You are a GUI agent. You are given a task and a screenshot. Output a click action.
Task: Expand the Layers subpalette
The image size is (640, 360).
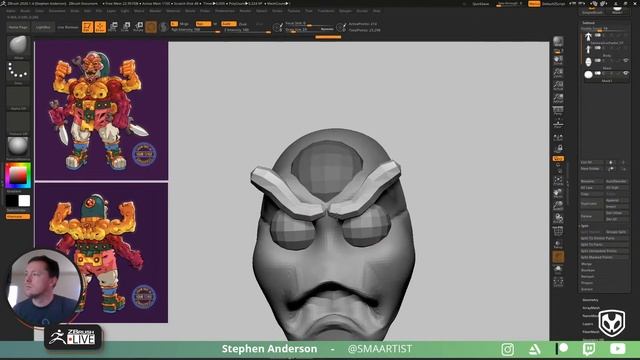point(588,324)
